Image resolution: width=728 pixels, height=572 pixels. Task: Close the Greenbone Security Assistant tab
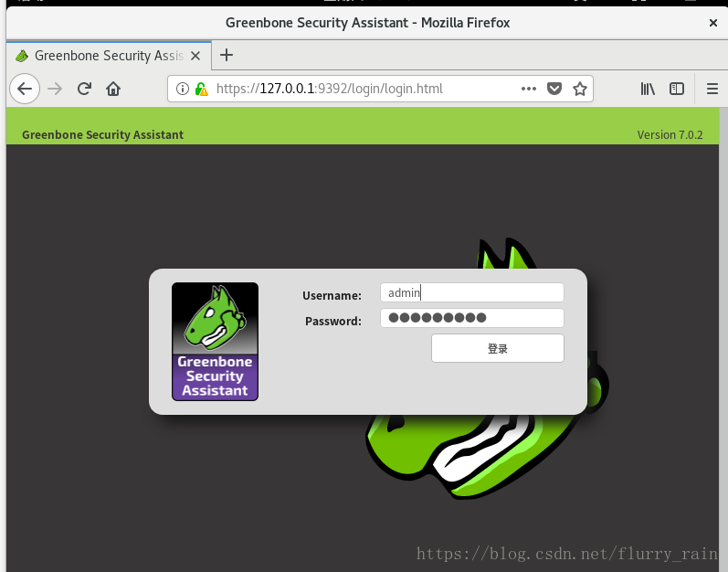tap(195, 56)
